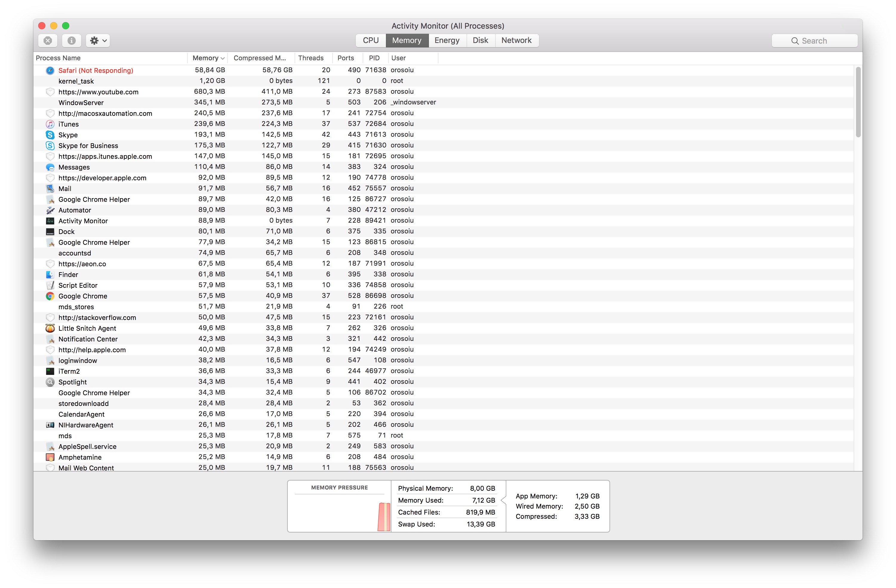Click the youtube.com shield icon

click(50, 92)
